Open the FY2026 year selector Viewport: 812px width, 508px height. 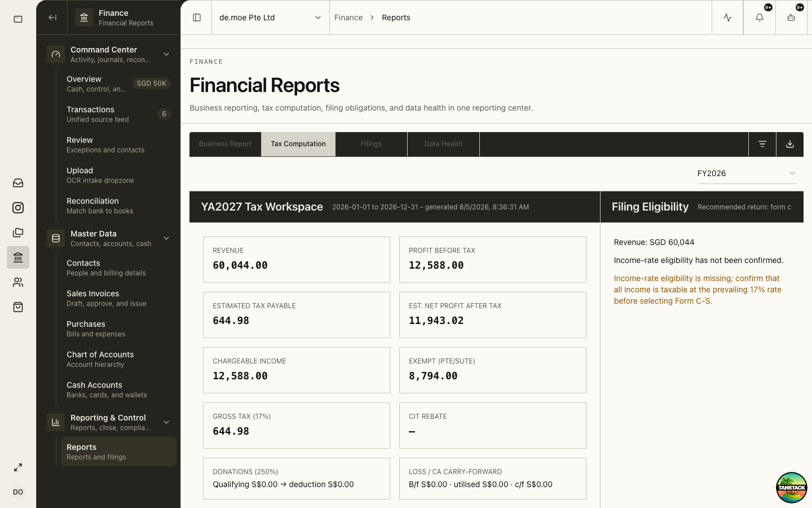(x=747, y=173)
